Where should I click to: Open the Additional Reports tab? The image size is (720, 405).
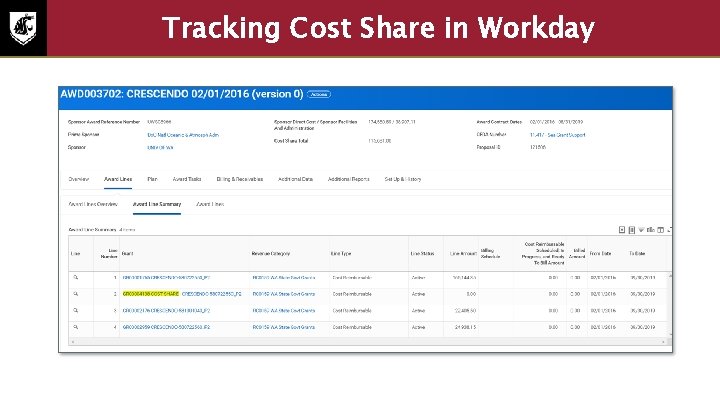point(349,179)
